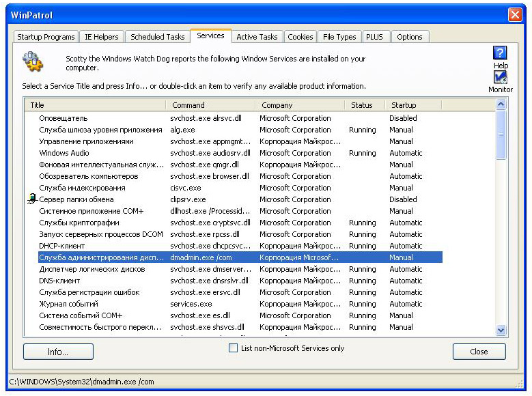Select the Windows Audio service
Screen dimensions: 532x396
(240, 153)
